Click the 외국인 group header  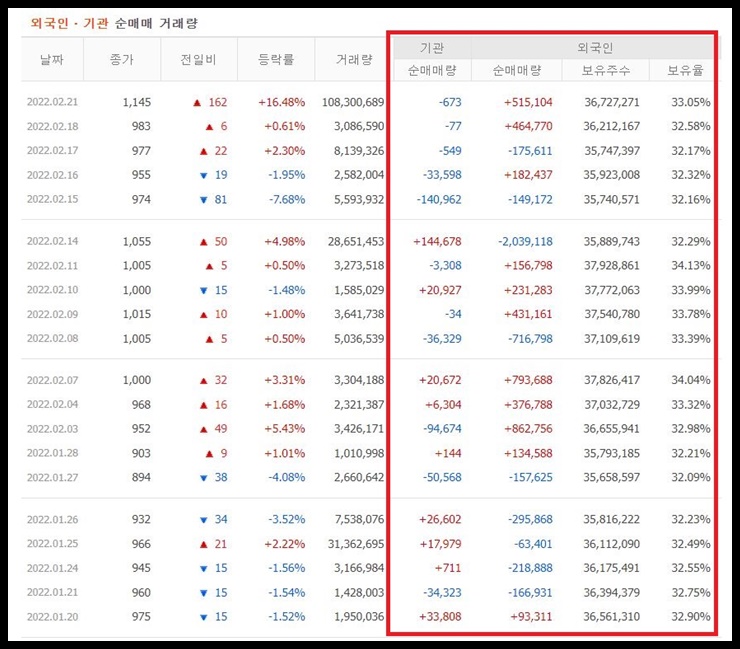click(595, 48)
